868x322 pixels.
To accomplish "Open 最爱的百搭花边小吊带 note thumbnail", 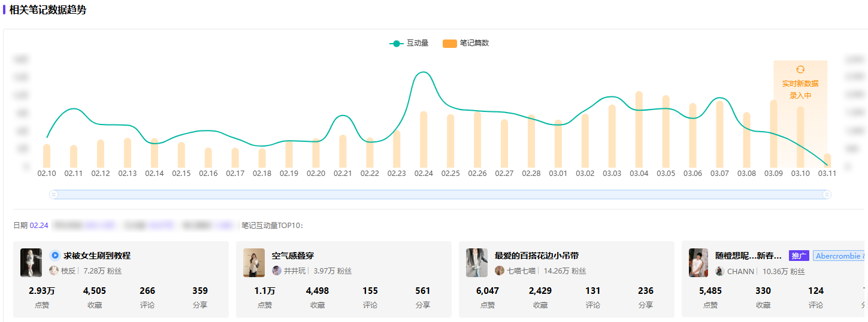I will coord(477,263).
